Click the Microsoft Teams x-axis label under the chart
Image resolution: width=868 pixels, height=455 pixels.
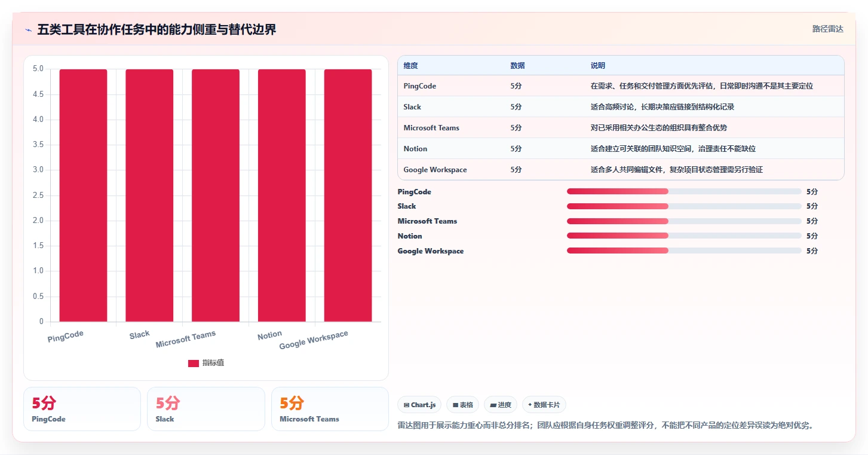[x=186, y=340]
